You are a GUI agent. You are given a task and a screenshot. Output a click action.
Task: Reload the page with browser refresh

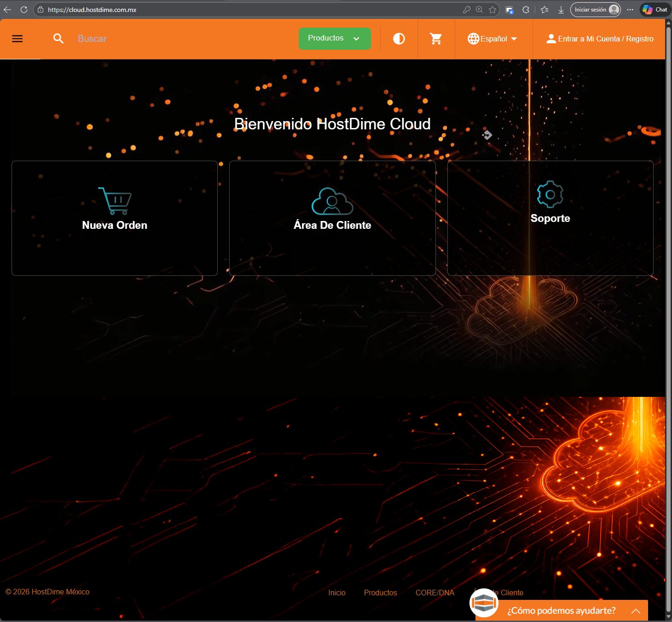pos(24,10)
